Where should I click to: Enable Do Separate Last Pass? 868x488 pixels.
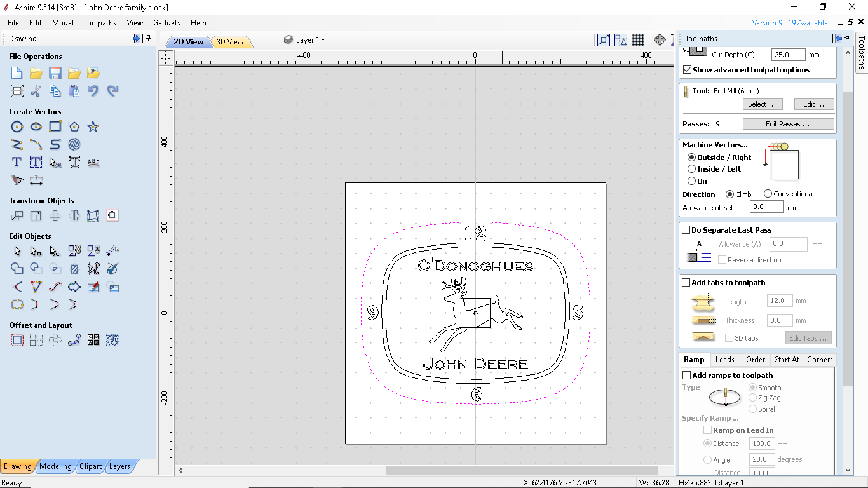686,229
